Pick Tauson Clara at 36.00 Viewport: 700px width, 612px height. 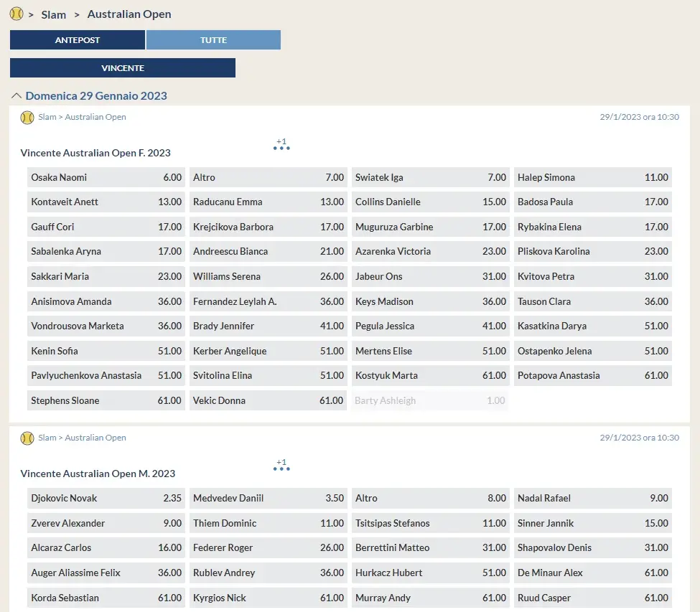coord(593,301)
